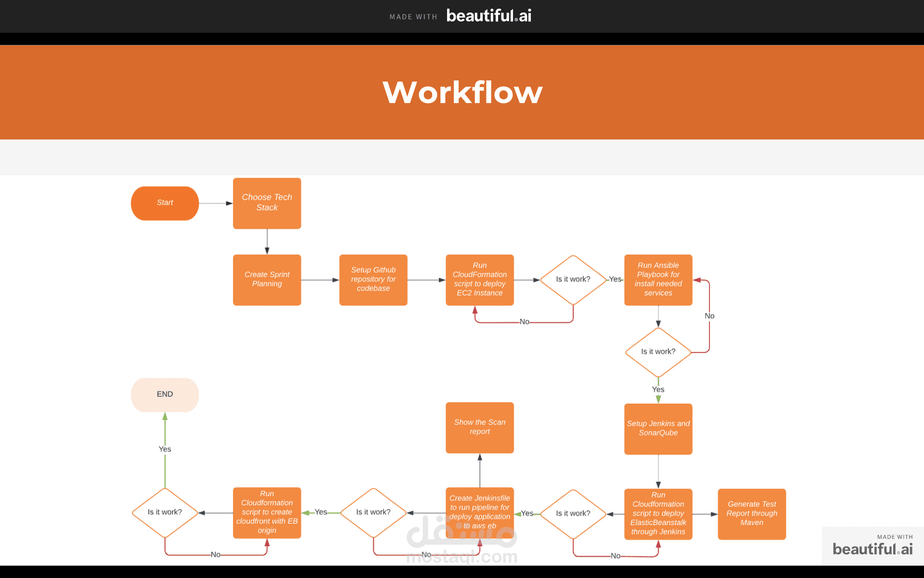Screen dimensions: 924x578
Task: Click the 'Yes' label beside the Jenkinsfile box
Action: pos(527,513)
